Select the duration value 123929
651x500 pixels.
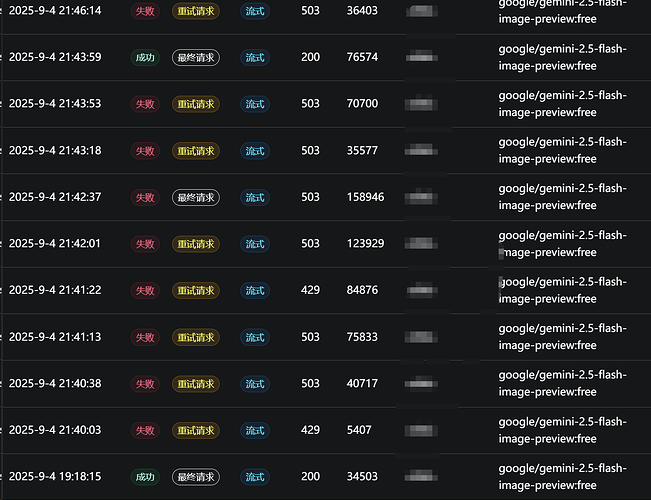point(365,243)
